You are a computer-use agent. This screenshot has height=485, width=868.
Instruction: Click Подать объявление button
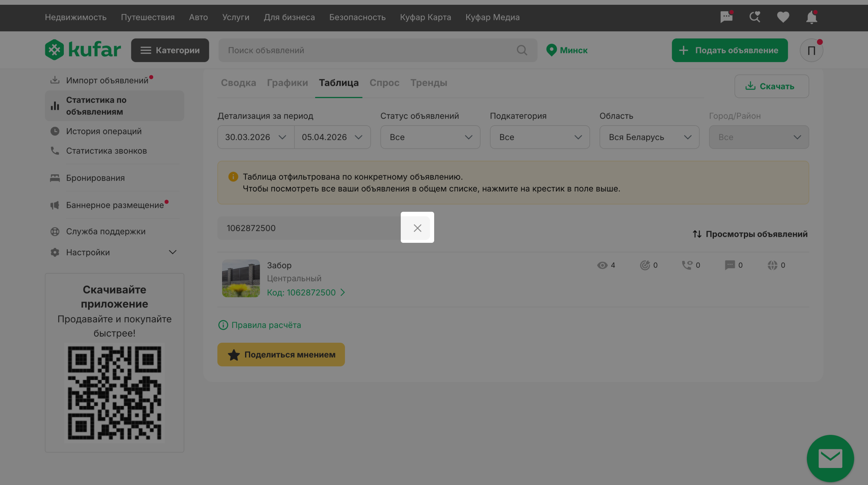(x=730, y=50)
